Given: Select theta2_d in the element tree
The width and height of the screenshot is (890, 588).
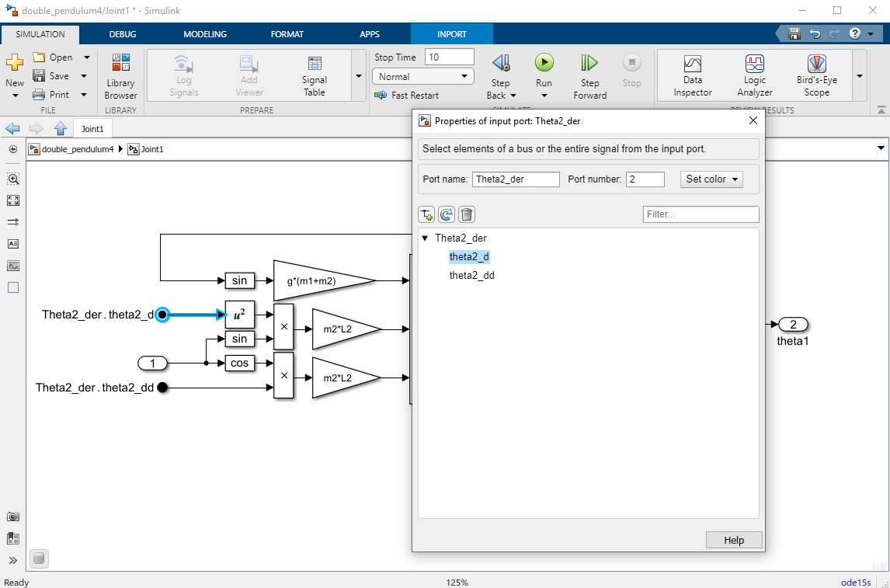Looking at the screenshot, I should [469, 256].
